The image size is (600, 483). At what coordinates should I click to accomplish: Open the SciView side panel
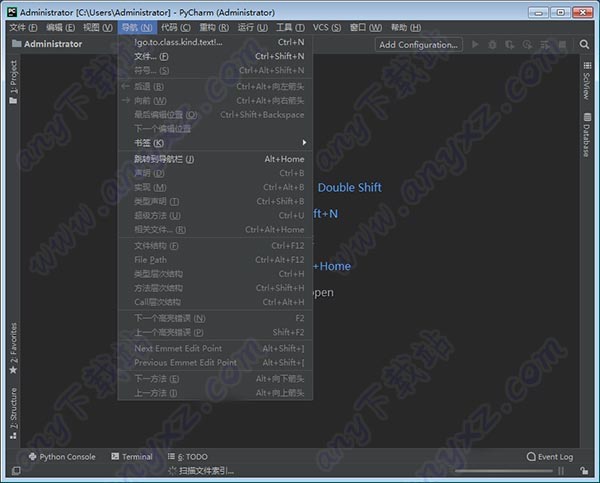(x=587, y=81)
